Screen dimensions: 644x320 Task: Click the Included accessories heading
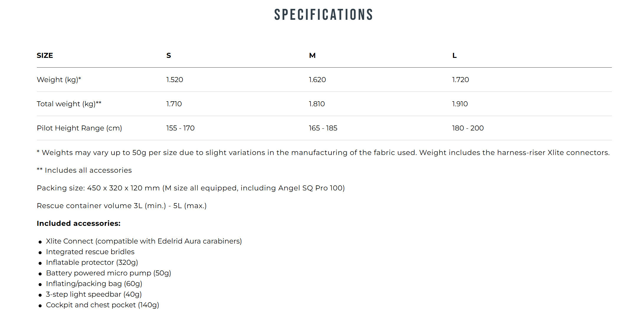point(79,223)
